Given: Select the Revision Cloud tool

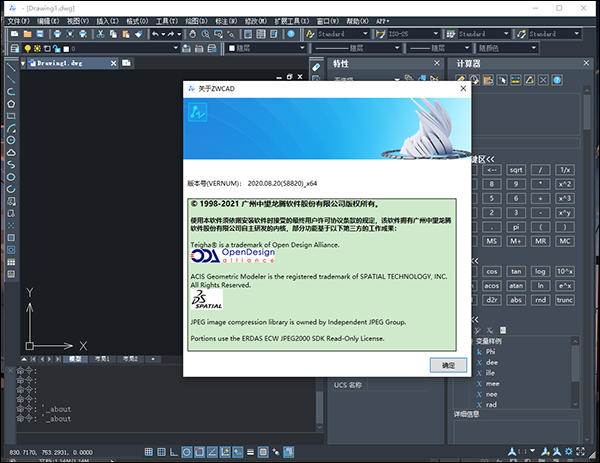Looking at the screenshot, I should coord(10,154).
